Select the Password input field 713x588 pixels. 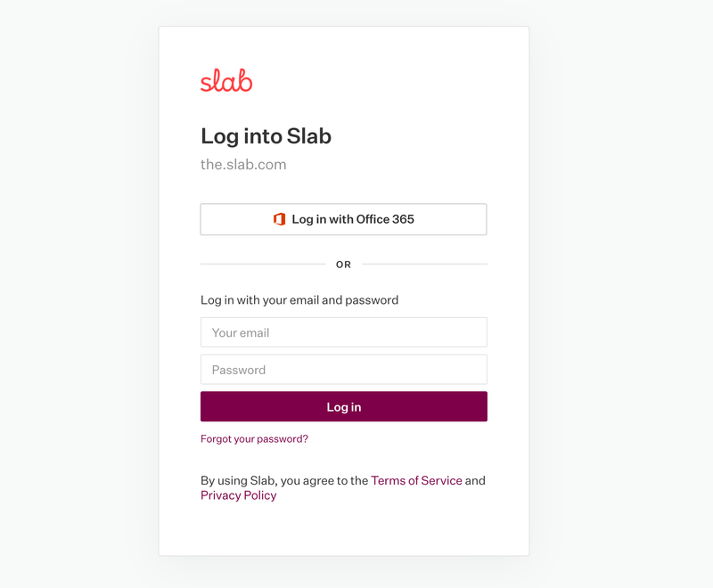tap(343, 370)
